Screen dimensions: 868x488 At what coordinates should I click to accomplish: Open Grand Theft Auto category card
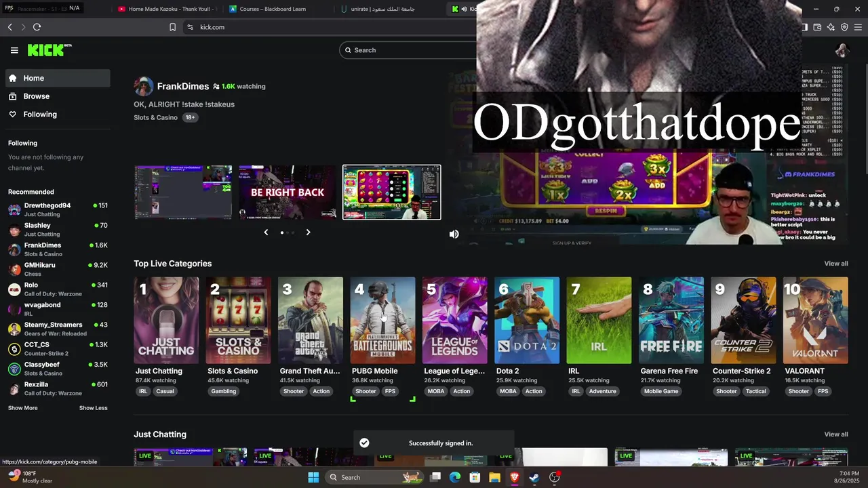311,321
